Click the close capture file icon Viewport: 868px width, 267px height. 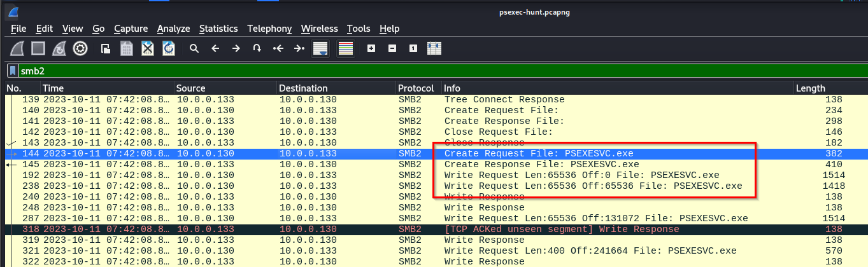click(x=148, y=48)
